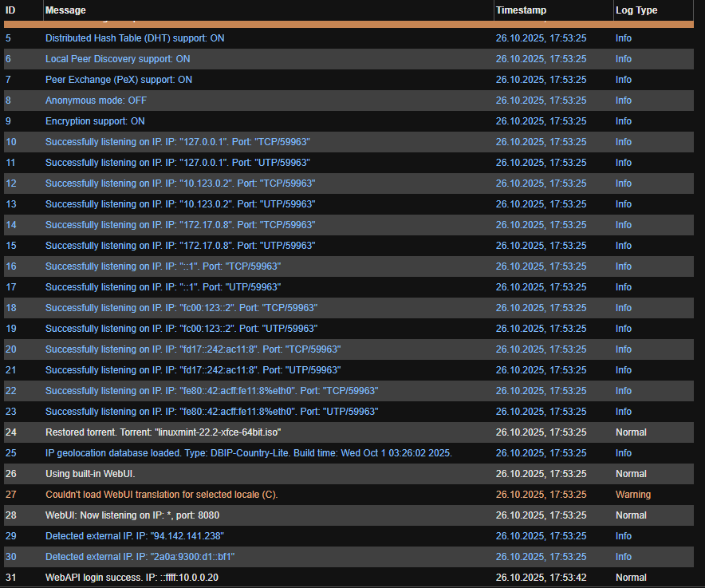This screenshot has height=588, width=705.
Task: Select the fc00:123::2 UTP/59963 listening message
Action: point(182,328)
